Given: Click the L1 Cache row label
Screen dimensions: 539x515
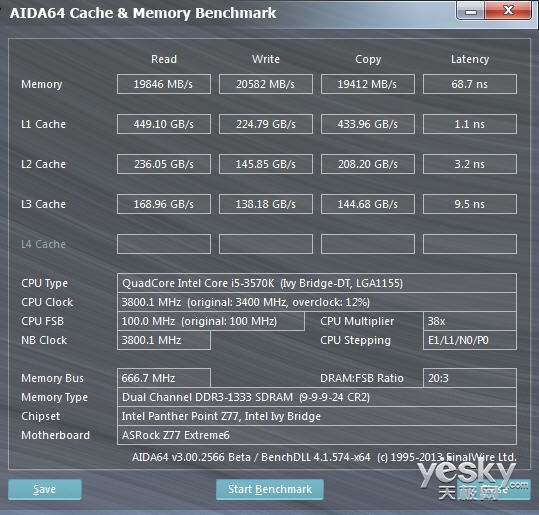Looking at the screenshot, I should pyautogui.click(x=43, y=124).
